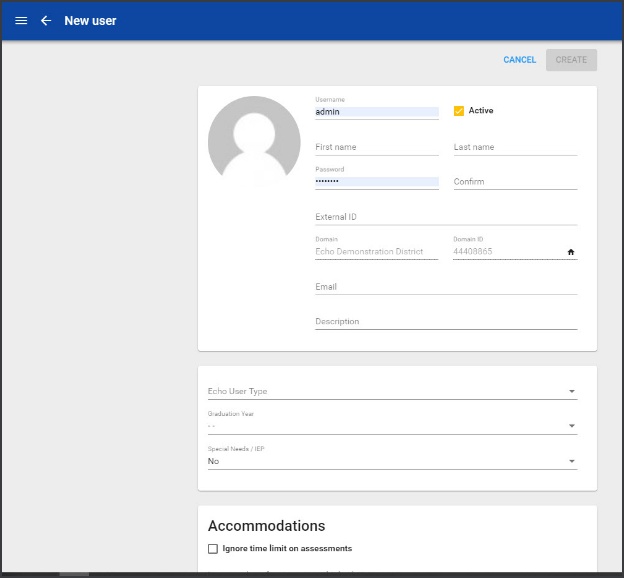Open the hamburger navigation menu
Image resolution: width=624 pixels, height=578 pixels.
coord(21,21)
